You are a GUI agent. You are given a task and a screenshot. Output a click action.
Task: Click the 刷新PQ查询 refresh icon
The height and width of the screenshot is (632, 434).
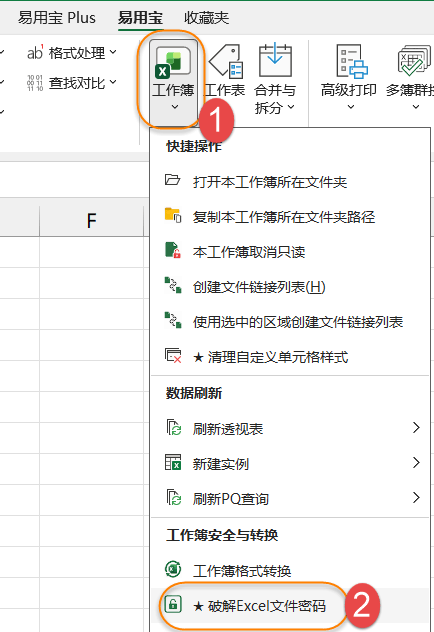point(174,497)
